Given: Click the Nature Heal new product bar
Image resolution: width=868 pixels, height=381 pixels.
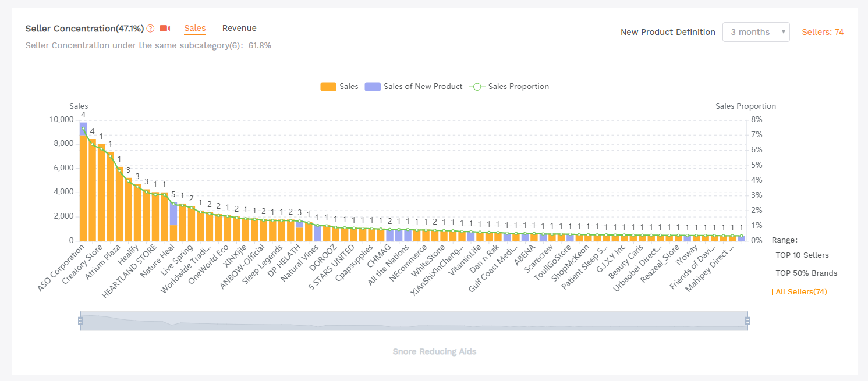Looking at the screenshot, I should (x=173, y=213).
